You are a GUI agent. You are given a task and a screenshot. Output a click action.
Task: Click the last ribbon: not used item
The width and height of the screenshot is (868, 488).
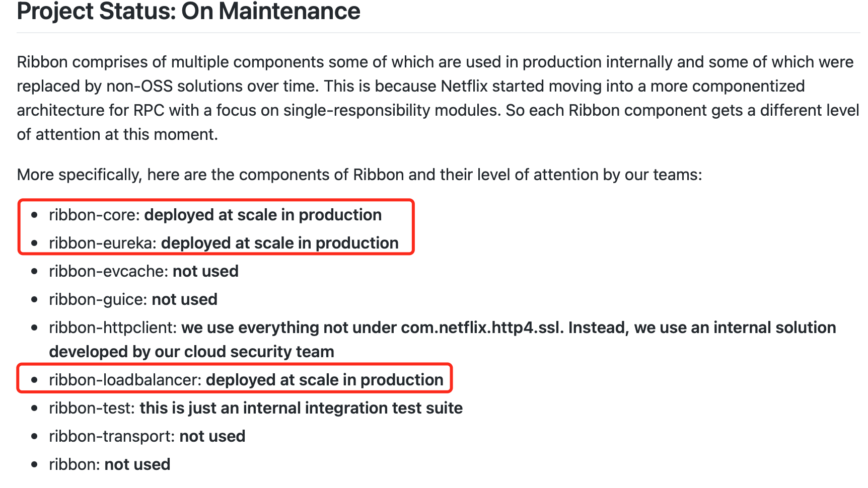109,464
